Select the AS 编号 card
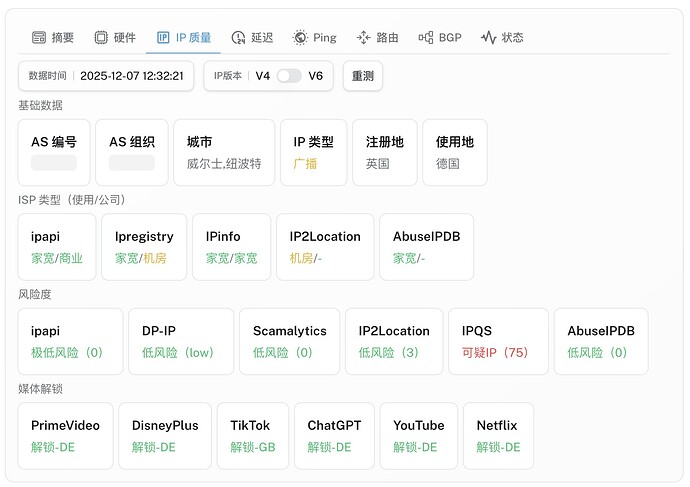Viewport: 690px width, 487px height. 54,152
